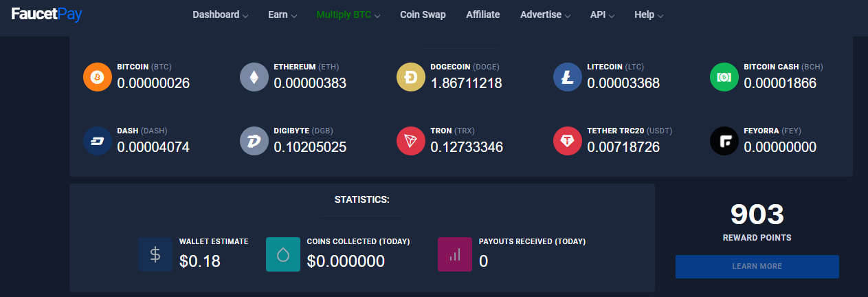The width and height of the screenshot is (868, 297).
Task: Click the red Tron icon
Action: click(410, 140)
